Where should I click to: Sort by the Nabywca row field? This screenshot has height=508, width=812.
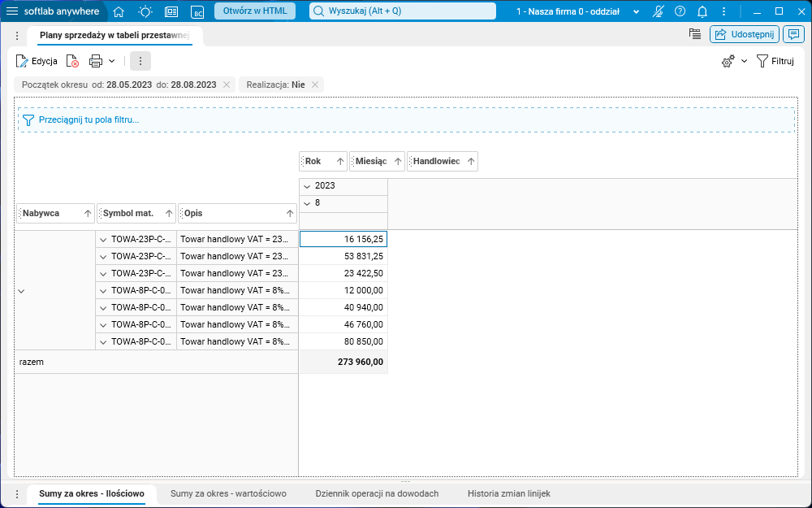point(55,213)
